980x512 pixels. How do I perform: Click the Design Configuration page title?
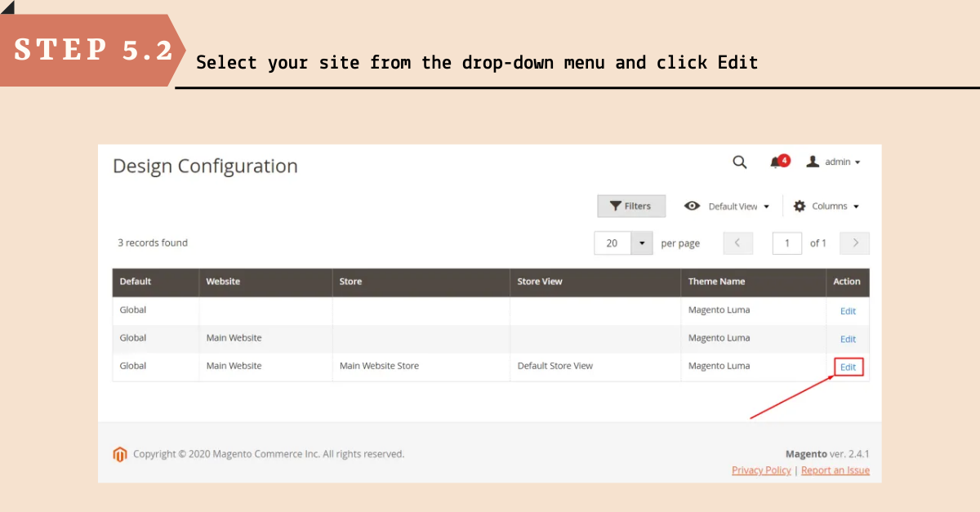pyautogui.click(x=205, y=167)
